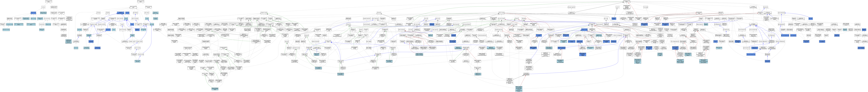Click the 'vesicle membrane' node

123,30
